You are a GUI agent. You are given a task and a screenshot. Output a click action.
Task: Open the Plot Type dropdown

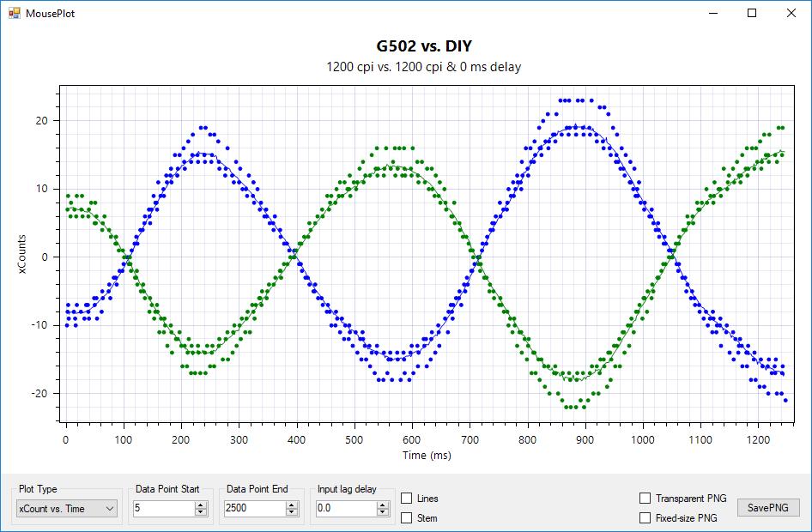[x=67, y=509]
